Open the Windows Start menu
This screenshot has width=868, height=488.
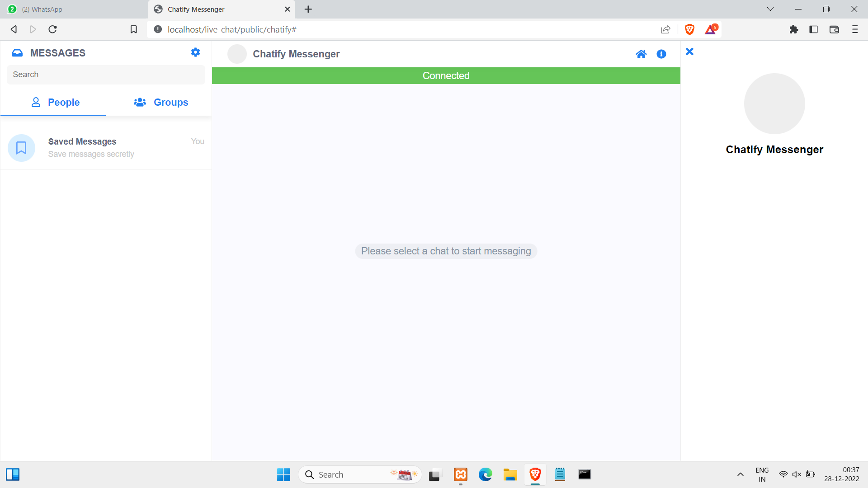coord(283,474)
